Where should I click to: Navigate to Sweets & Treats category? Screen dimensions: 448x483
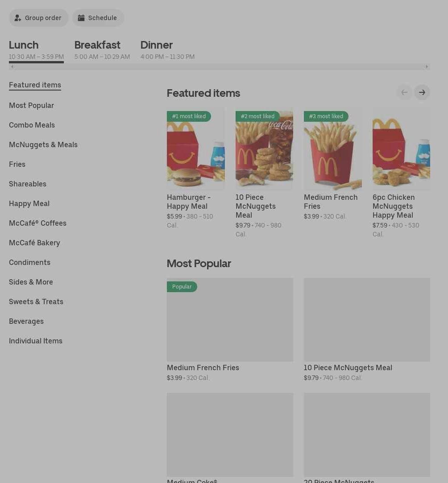click(36, 301)
